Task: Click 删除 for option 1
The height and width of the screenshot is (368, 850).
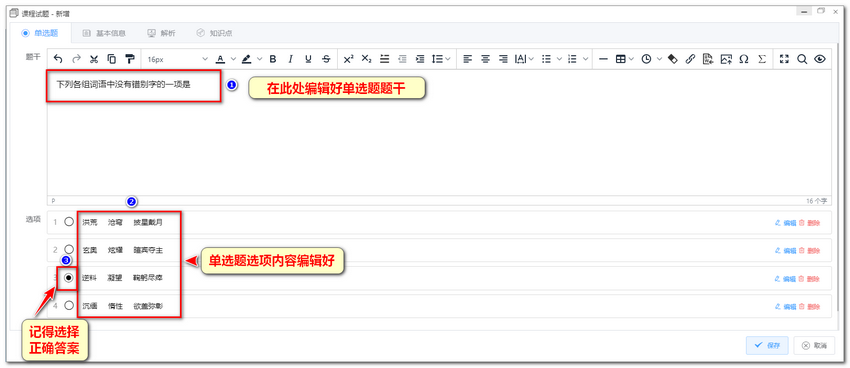Action: [x=809, y=223]
